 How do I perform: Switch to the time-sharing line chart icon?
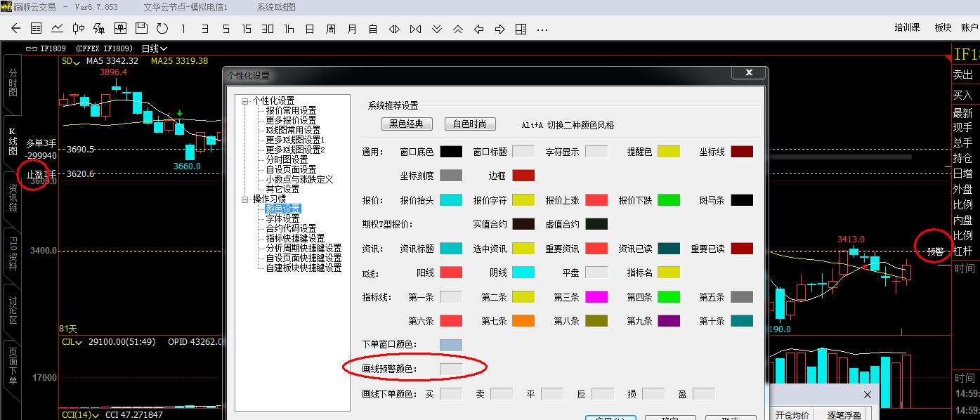[58, 29]
